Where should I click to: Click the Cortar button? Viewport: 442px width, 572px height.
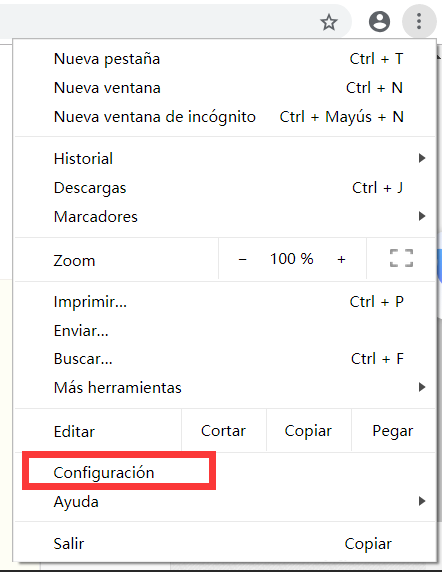tap(224, 431)
